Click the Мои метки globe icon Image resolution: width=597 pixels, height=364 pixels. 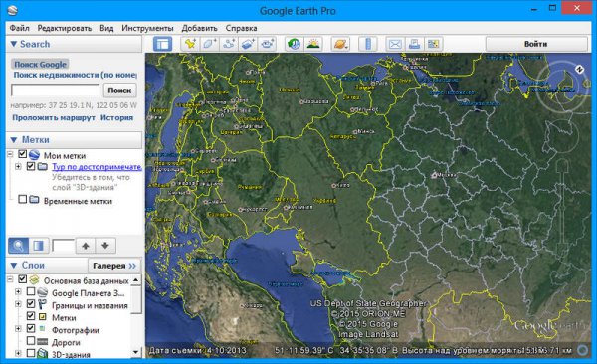[34, 155]
